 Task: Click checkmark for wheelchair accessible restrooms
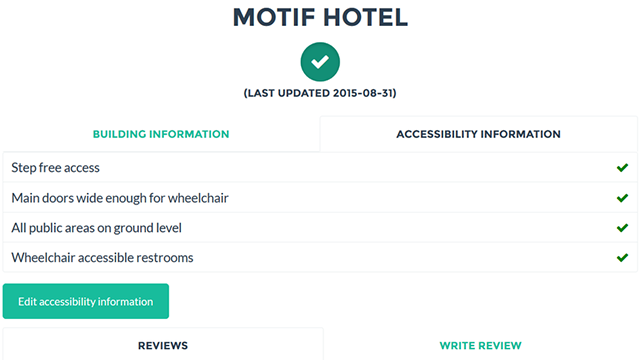pyautogui.click(x=622, y=258)
